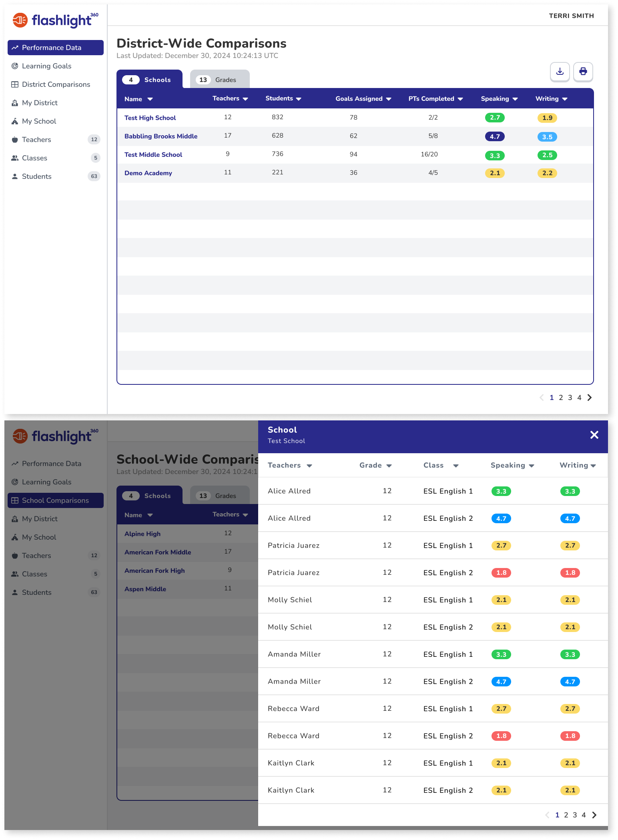Screen dimensions: 618x840
Task: Click the TERRI SMITH user name
Action: point(571,16)
